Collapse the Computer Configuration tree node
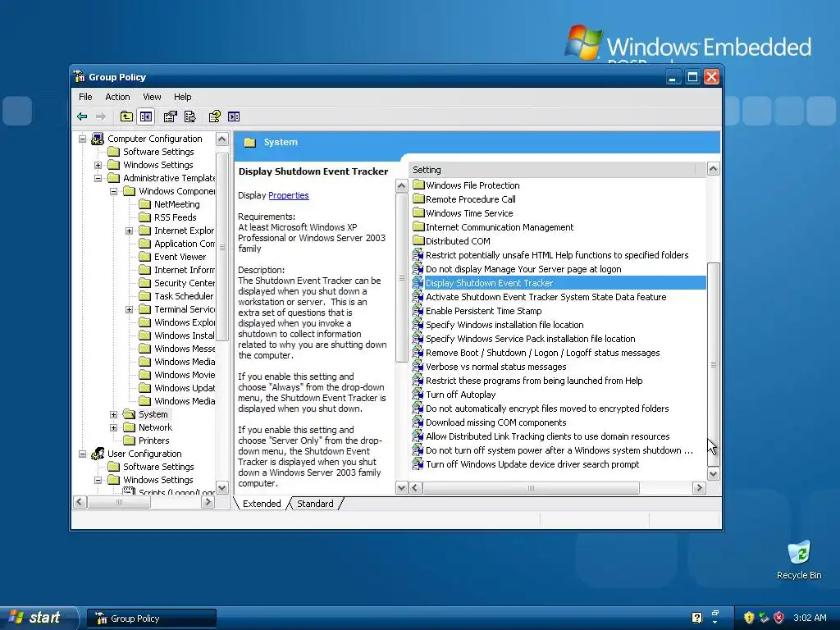 [x=83, y=139]
